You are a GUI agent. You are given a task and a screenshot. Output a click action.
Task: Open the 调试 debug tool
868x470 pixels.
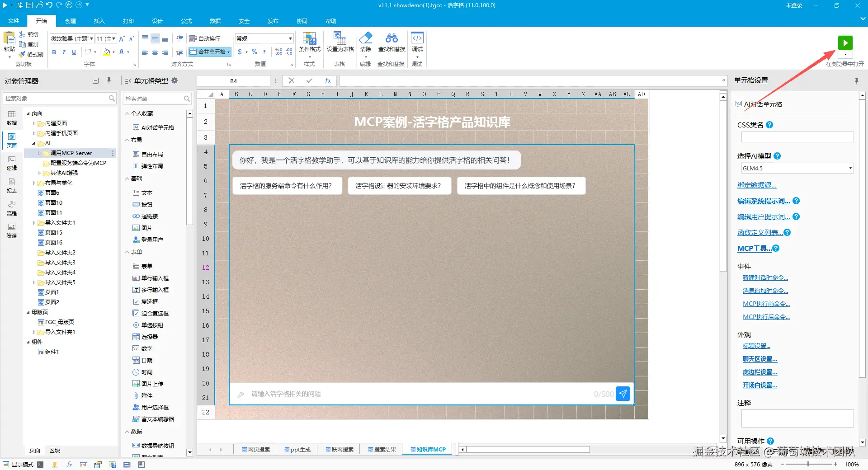tap(417, 42)
